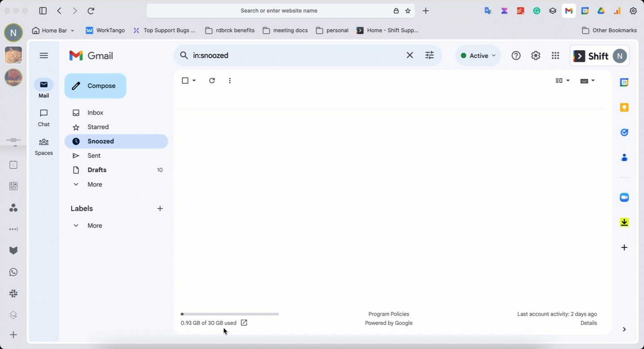The height and width of the screenshot is (349, 644).
Task: Click the Gmail help question mark icon
Action: click(x=516, y=55)
